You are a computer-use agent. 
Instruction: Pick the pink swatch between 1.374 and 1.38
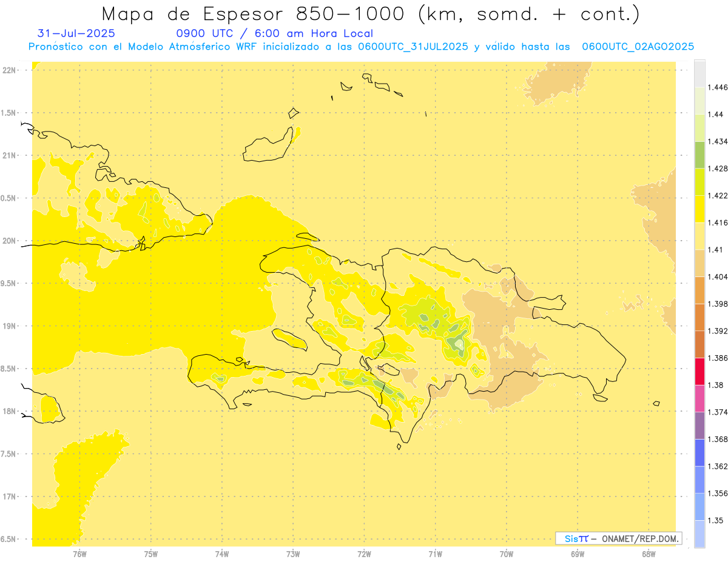[x=699, y=398]
